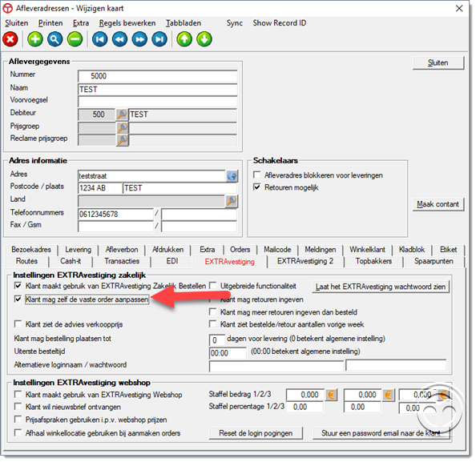Viewport: 476px width, 462px height.
Task: Click the Sluiten button at top right
Action: (438, 62)
